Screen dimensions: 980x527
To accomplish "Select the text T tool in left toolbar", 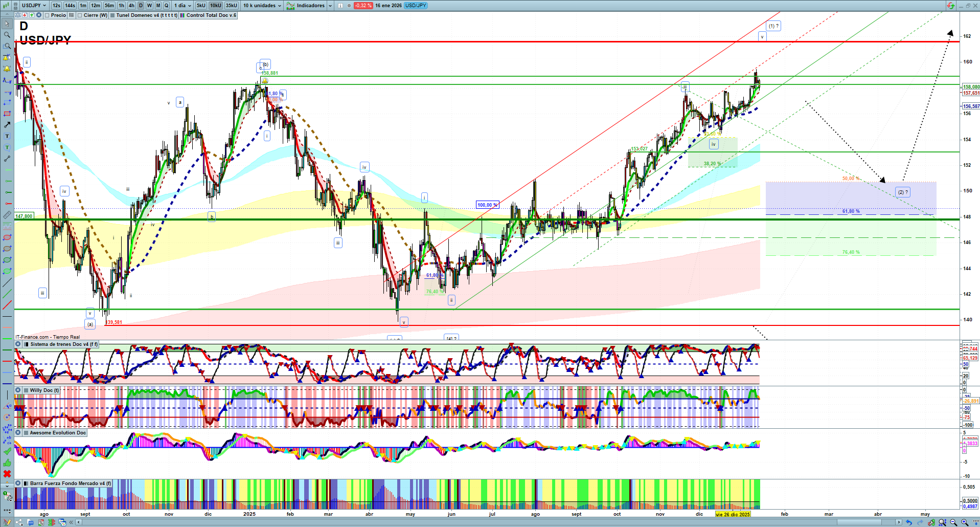I will (7, 136).
